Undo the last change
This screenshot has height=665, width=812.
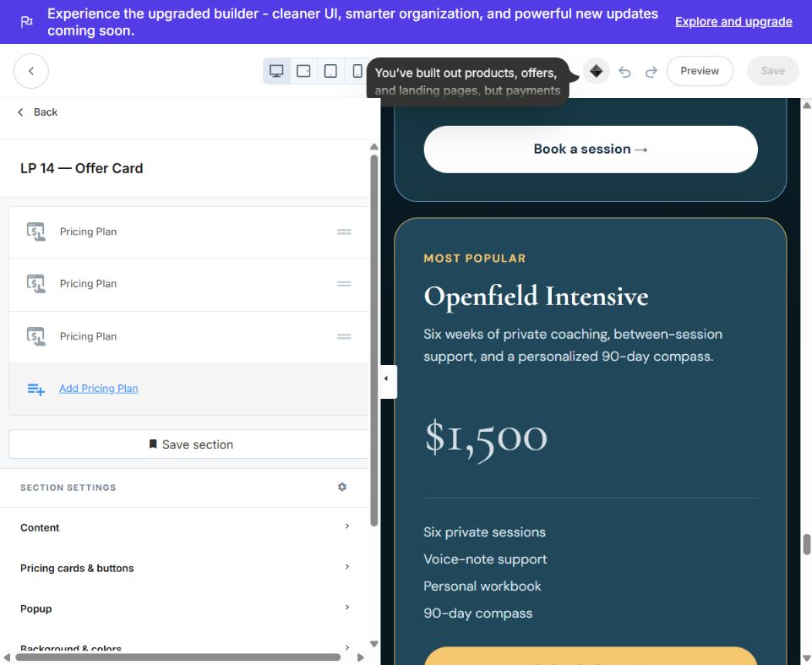(x=624, y=72)
